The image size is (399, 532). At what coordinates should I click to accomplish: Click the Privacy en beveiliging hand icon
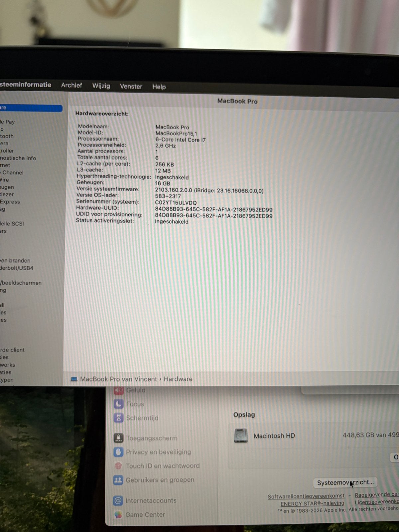tap(118, 452)
